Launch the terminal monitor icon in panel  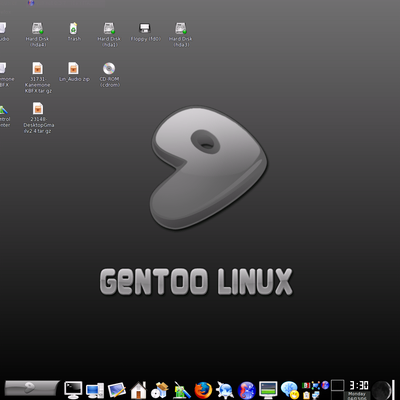(x=73, y=390)
